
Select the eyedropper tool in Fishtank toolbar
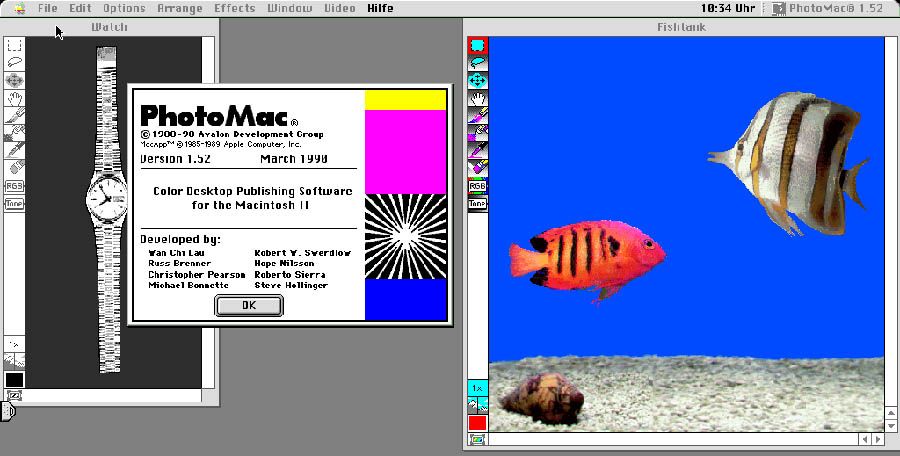478,150
